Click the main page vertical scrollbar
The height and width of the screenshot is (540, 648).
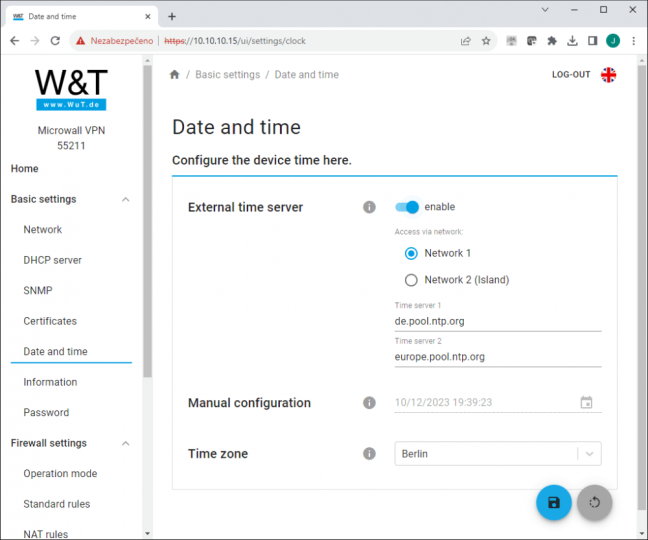[x=641, y=287]
